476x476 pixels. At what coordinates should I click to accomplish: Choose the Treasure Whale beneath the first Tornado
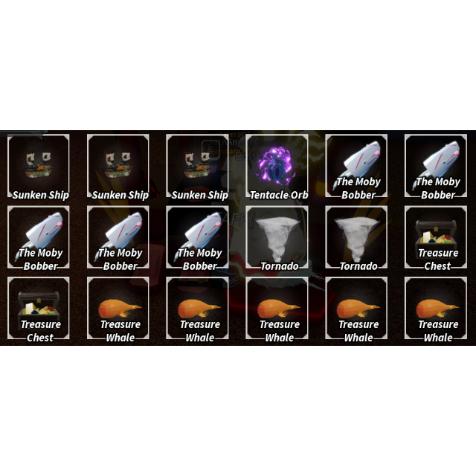pos(277,308)
